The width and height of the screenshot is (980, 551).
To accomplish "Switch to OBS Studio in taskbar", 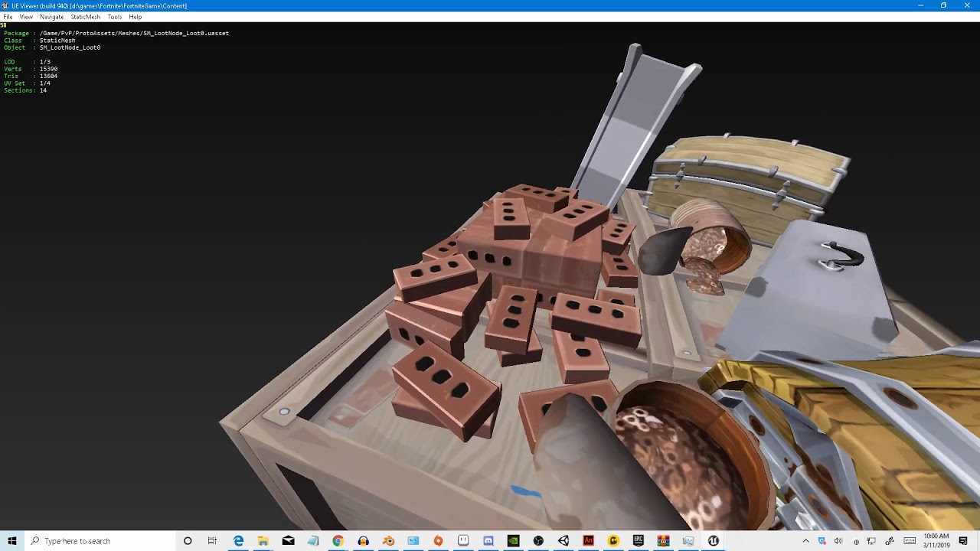I will coord(538,541).
